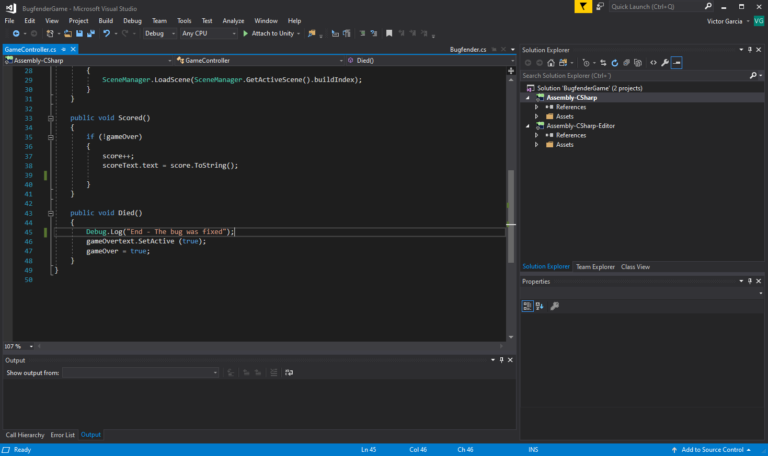
Task: Click the Uncomment lines toolbar icon
Action: (374, 33)
